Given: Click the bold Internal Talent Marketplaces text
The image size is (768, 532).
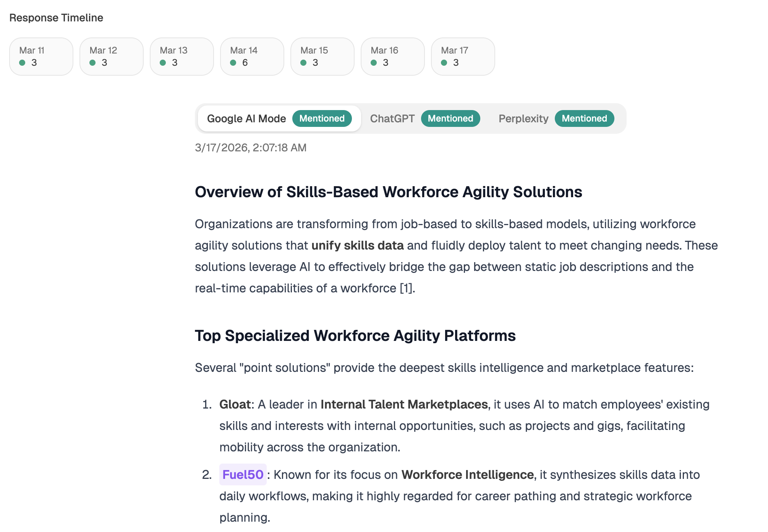Looking at the screenshot, I should point(404,404).
